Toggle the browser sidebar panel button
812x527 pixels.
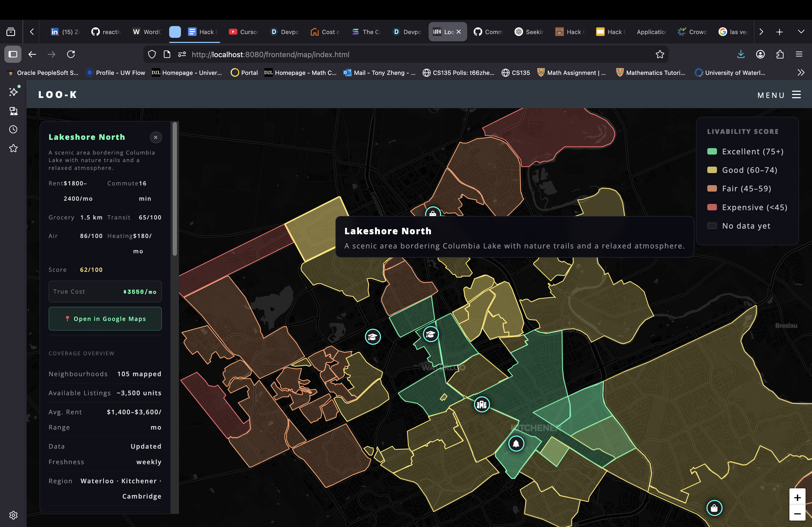tap(13, 54)
